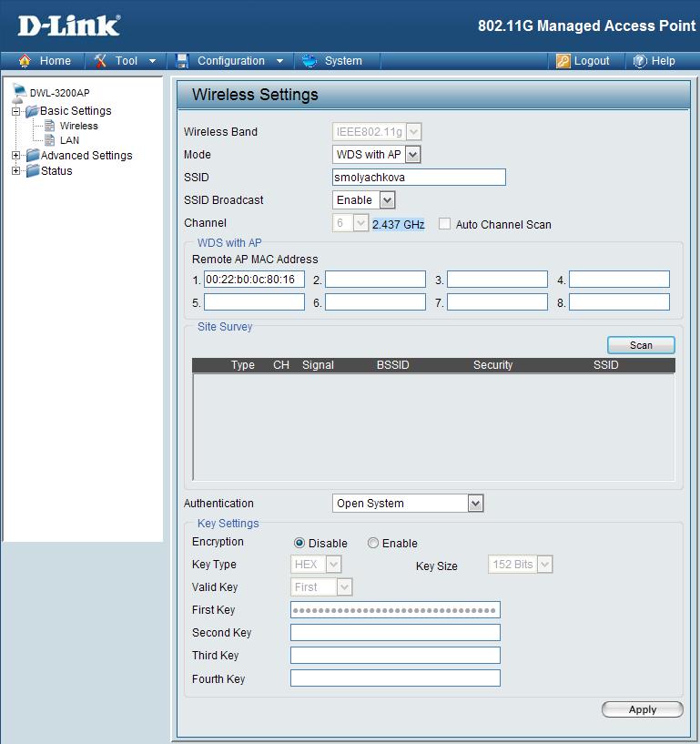
Task: Click the BSSID column header
Action: tap(392, 365)
